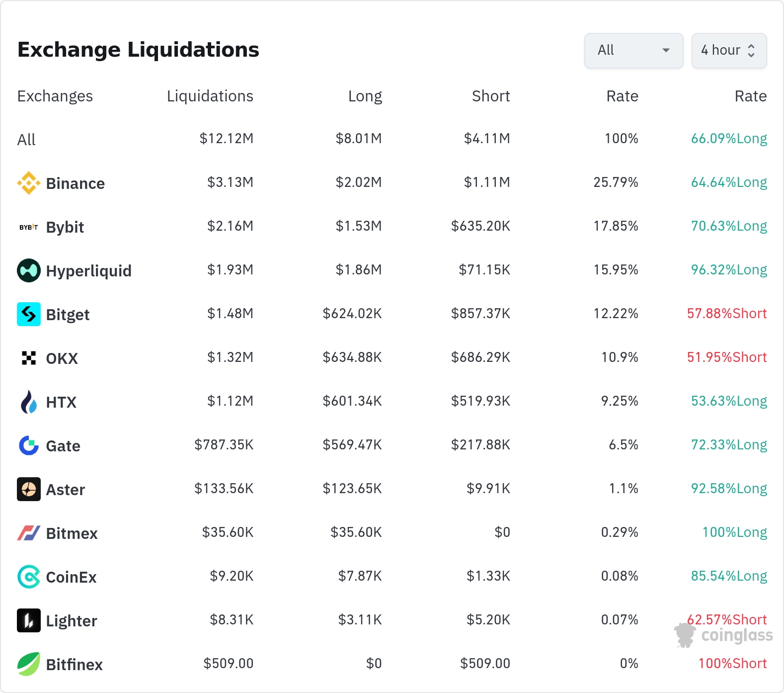Viewport: 784px width, 693px height.
Task: Click the HTX flame logo icon
Action: click(29, 402)
